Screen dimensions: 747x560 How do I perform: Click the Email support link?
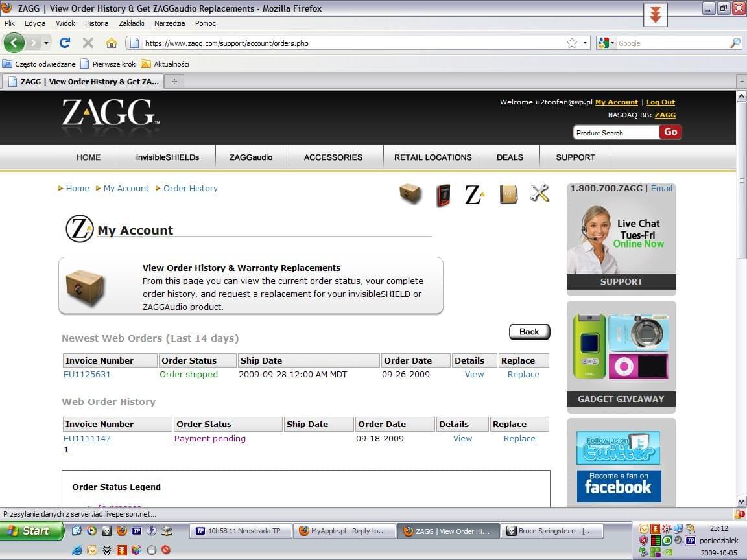tap(661, 188)
